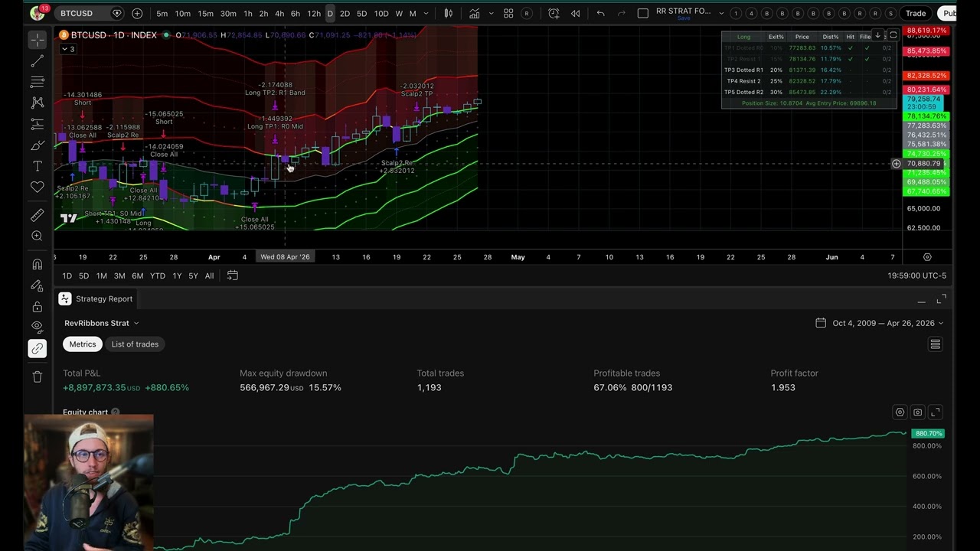
Task: Toggle stay in drawing mode
Action: click(x=37, y=285)
